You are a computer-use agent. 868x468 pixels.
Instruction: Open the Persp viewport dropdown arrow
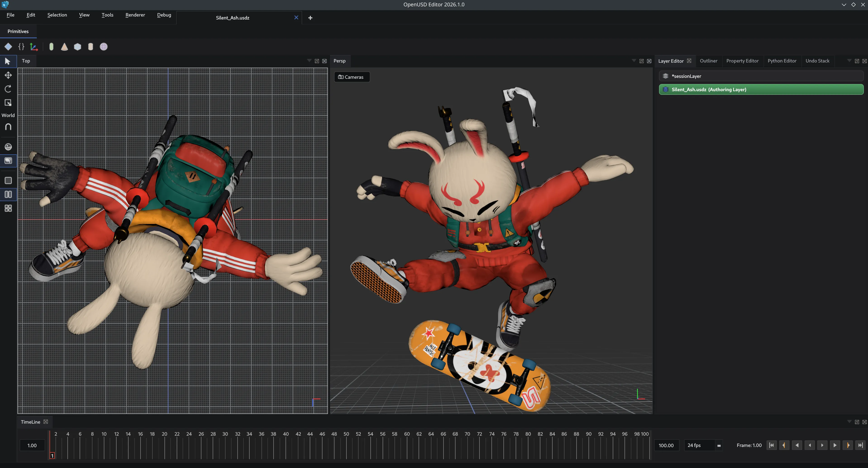(x=634, y=61)
